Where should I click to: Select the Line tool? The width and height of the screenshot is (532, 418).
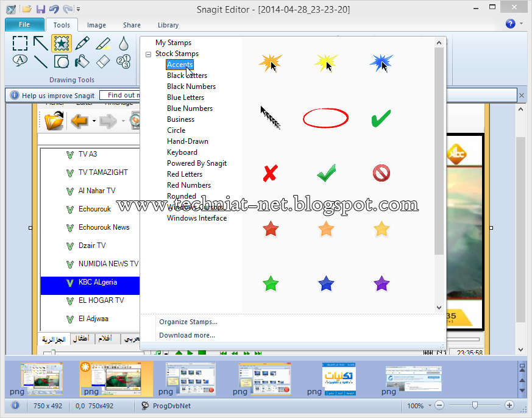coord(40,62)
